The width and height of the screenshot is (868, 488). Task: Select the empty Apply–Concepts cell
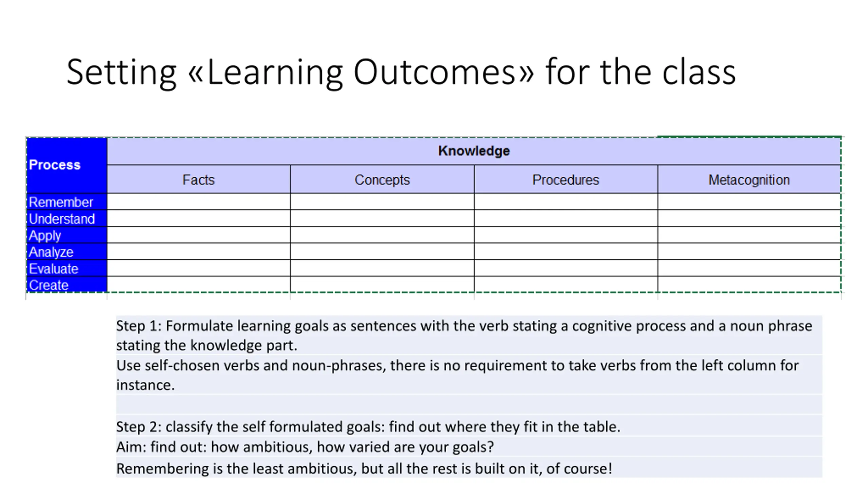(x=382, y=235)
